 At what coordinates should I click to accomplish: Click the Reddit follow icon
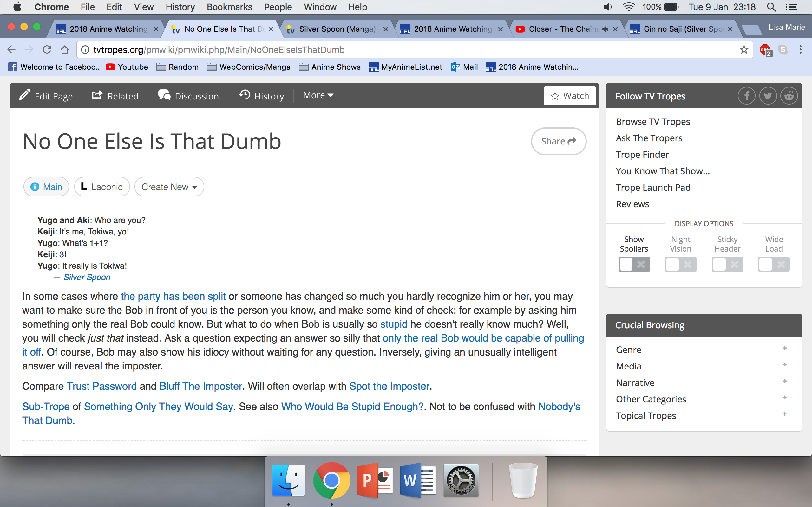pos(789,96)
